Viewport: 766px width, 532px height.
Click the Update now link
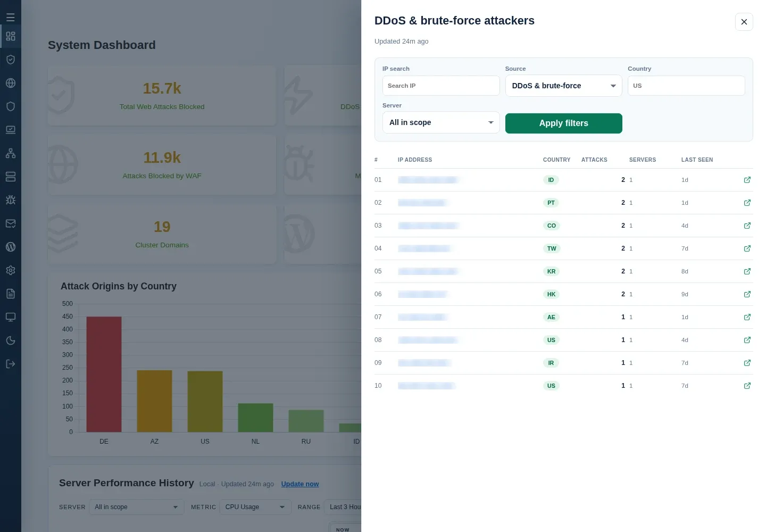pyautogui.click(x=300, y=484)
